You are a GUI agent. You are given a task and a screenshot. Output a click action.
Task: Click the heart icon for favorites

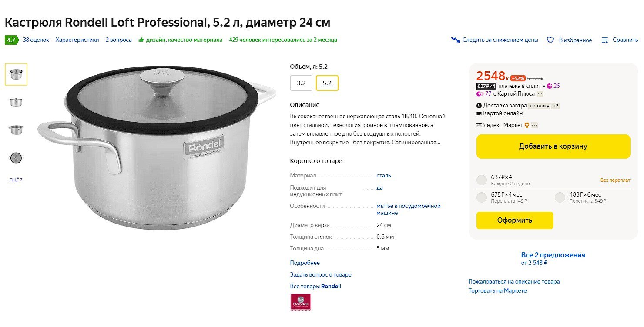tap(550, 40)
